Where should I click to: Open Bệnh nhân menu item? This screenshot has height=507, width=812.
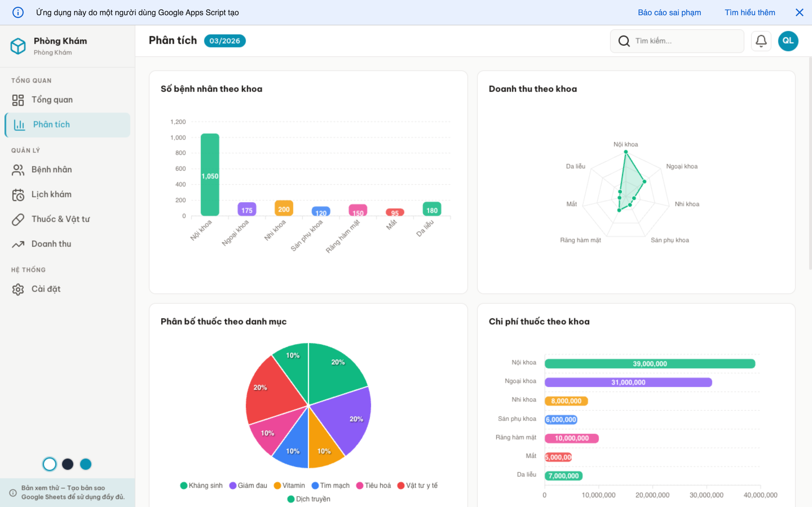click(51, 169)
